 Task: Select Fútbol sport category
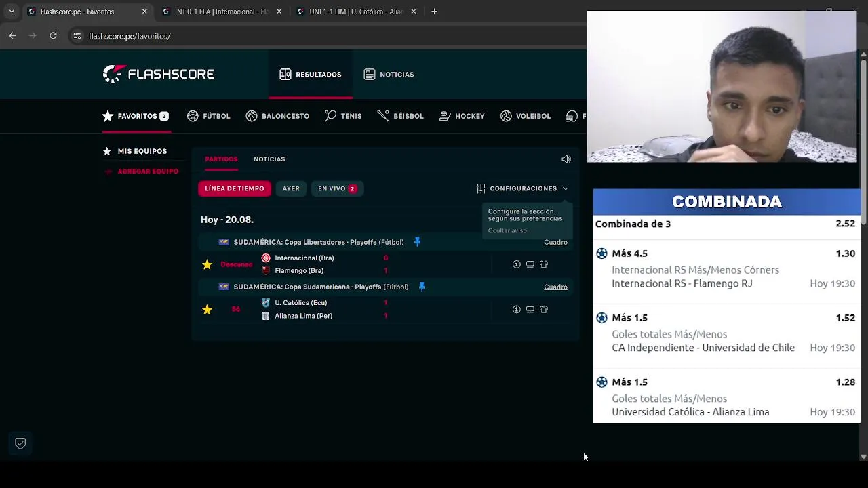coord(209,116)
